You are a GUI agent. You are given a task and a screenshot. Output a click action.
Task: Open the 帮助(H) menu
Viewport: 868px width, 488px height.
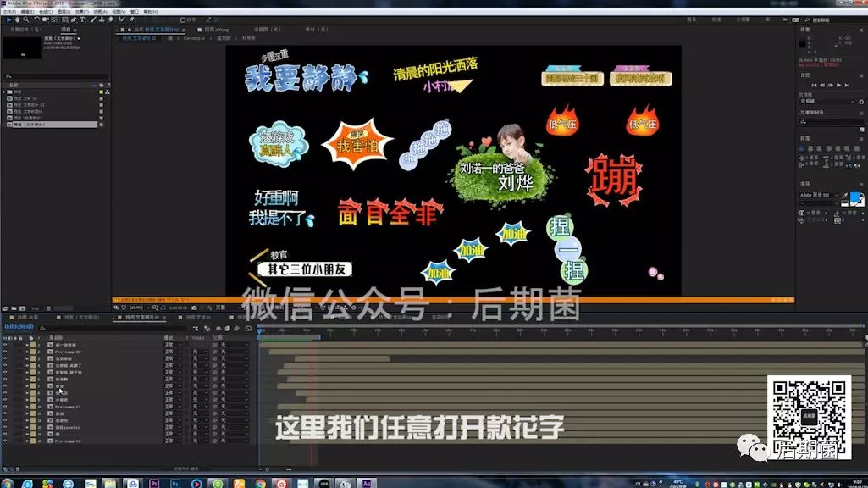tap(151, 12)
